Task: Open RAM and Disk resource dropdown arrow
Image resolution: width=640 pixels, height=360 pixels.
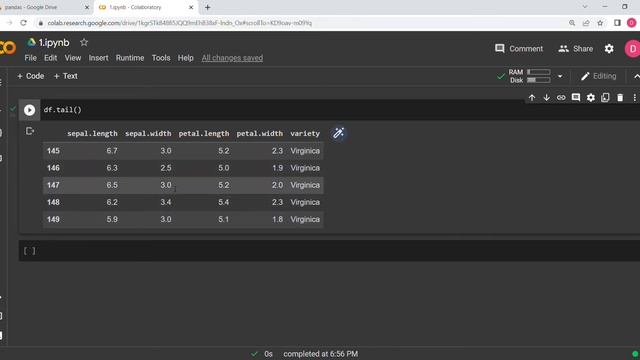Action: point(560,76)
